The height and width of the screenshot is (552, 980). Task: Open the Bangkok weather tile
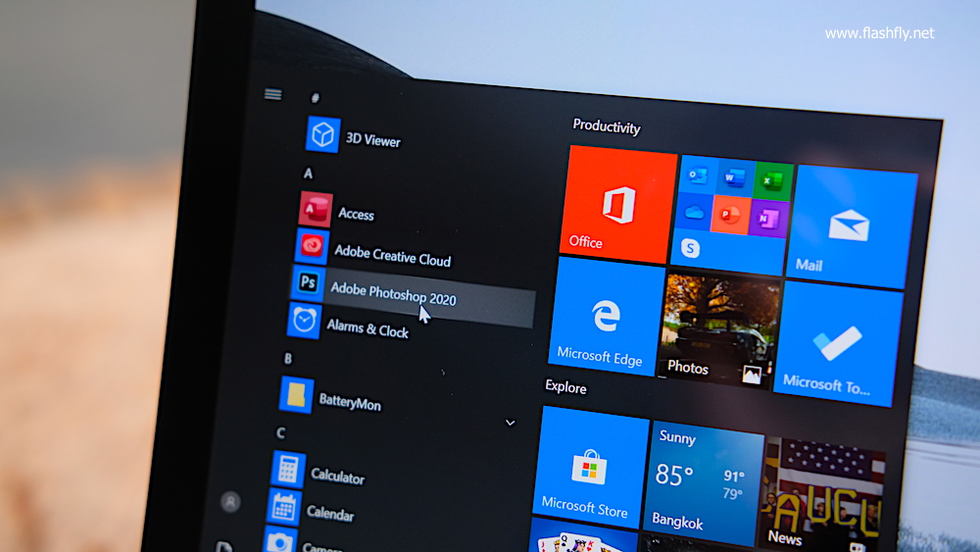point(702,482)
